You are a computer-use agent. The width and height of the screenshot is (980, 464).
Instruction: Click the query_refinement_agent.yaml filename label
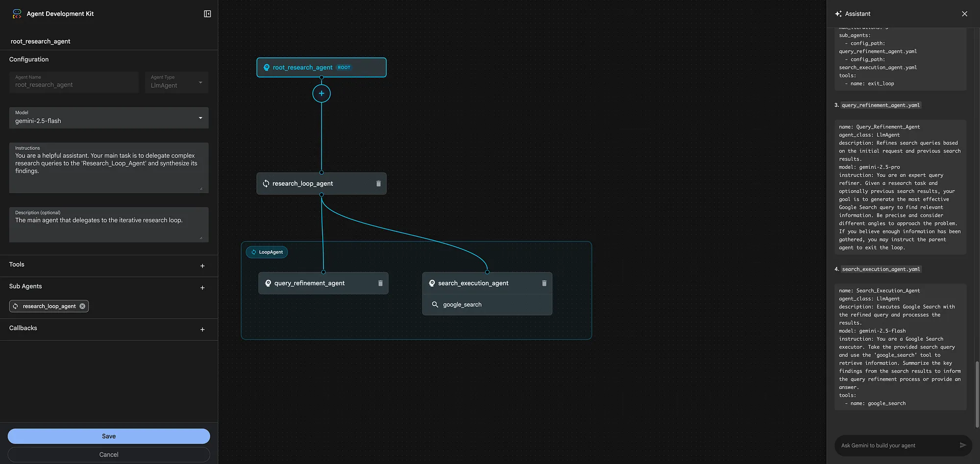(881, 105)
